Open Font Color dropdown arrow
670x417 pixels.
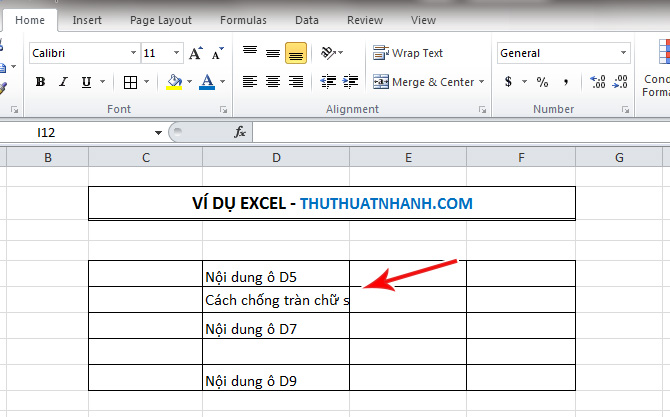pos(223,82)
